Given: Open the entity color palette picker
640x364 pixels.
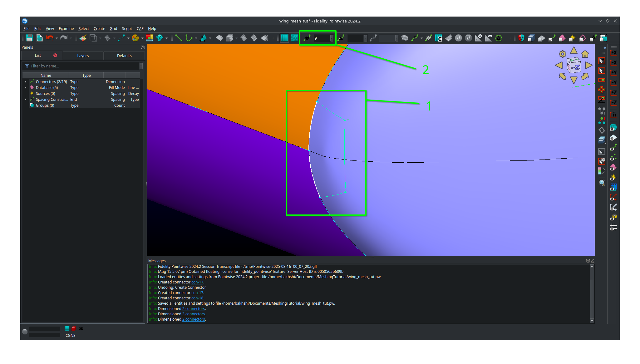Looking at the screenshot, I should [x=135, y=38].
